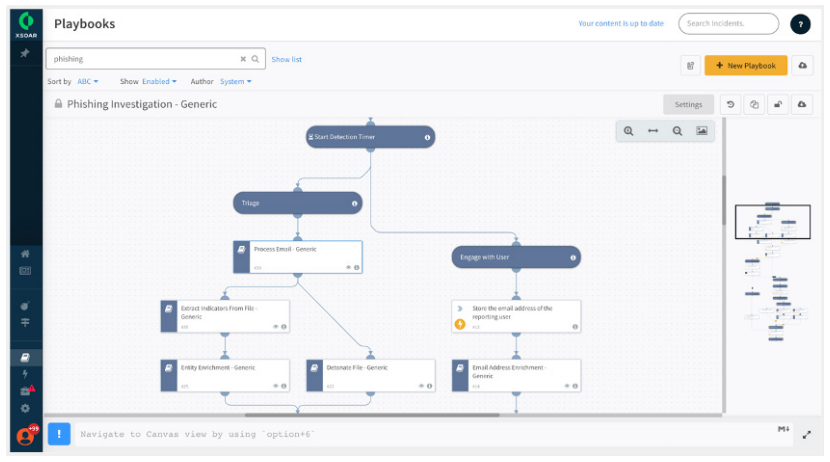The height and width of the screenshot is (462, 830).
Task: Click the blue exclamation button by the command line
Action: [59, 434]
